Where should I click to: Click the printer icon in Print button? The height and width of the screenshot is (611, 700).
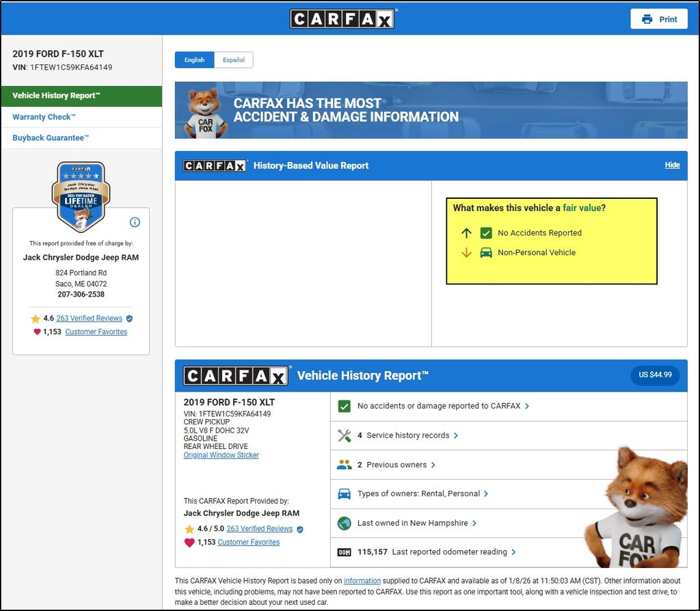tap(647, 19)
